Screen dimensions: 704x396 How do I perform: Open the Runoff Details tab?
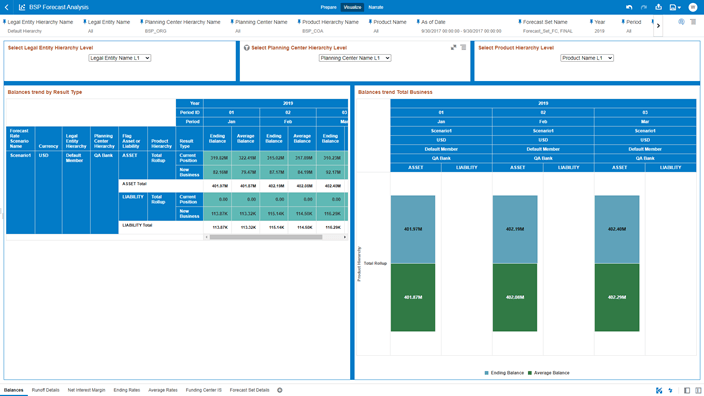[45, 390]
